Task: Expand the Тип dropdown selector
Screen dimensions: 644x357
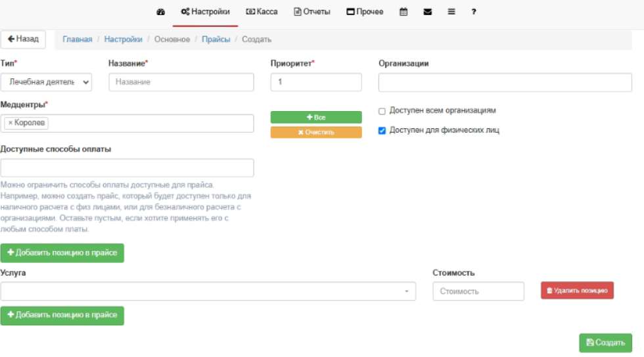Action: 46,82
